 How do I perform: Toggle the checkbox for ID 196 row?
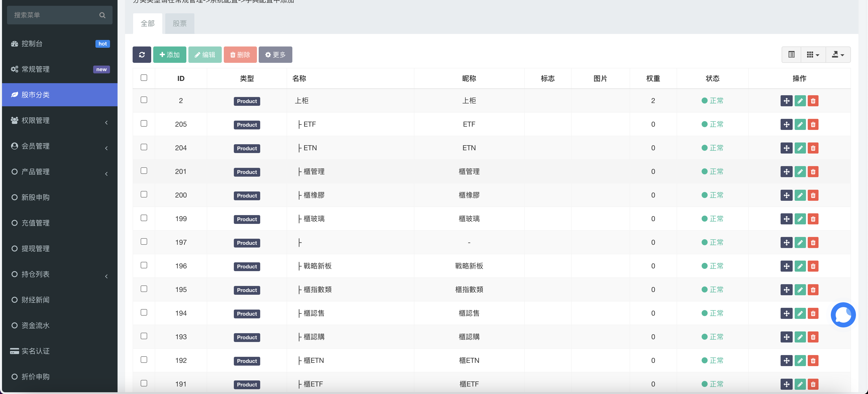pos(144,265)
